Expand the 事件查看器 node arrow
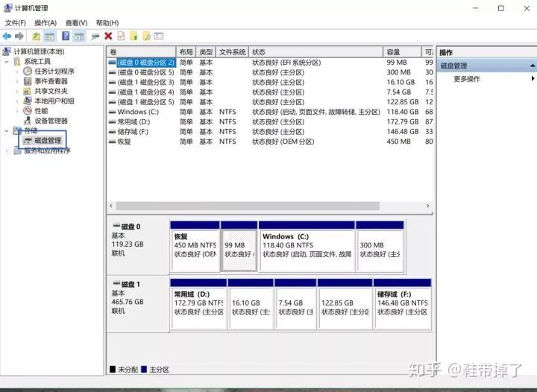This screenshot has height=392, width=537. pyautogui.click(x=17, y=81)
